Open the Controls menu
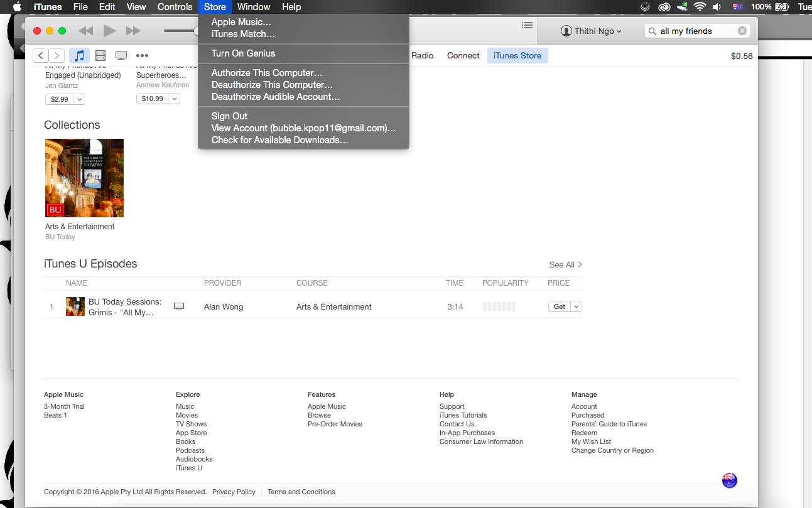Screen dimensions: 812x508 pos(175,7)
